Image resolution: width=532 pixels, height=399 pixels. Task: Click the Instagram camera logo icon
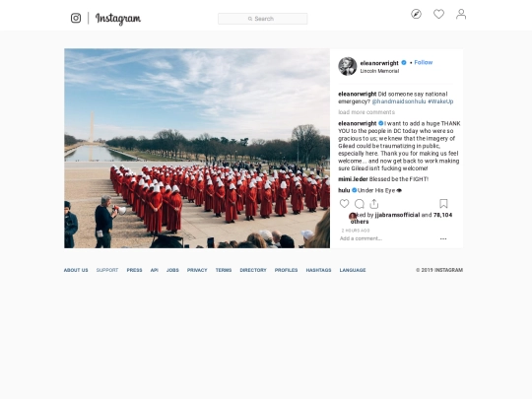click(x=76, y=18)
